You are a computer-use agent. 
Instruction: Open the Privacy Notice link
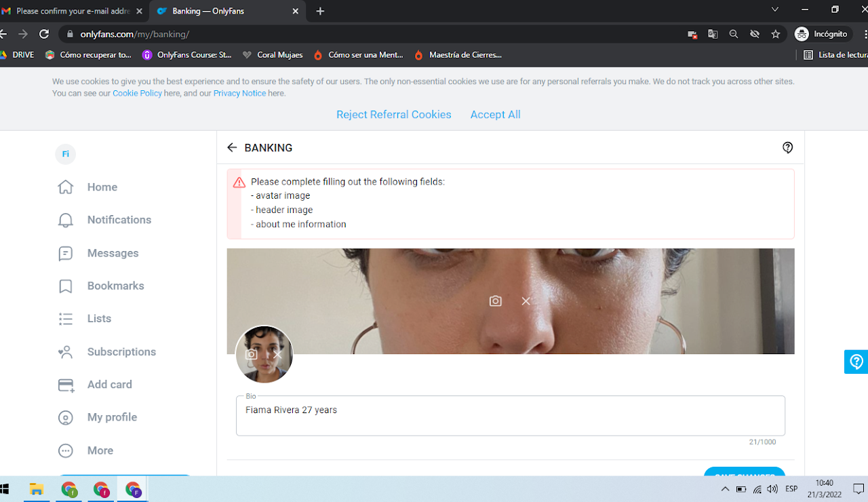click(239, 93)
